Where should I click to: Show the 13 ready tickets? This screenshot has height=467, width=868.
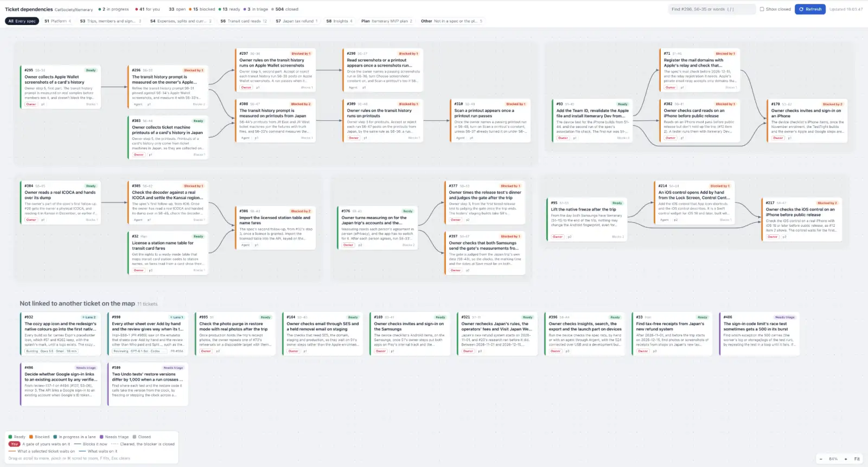[229, 9]
